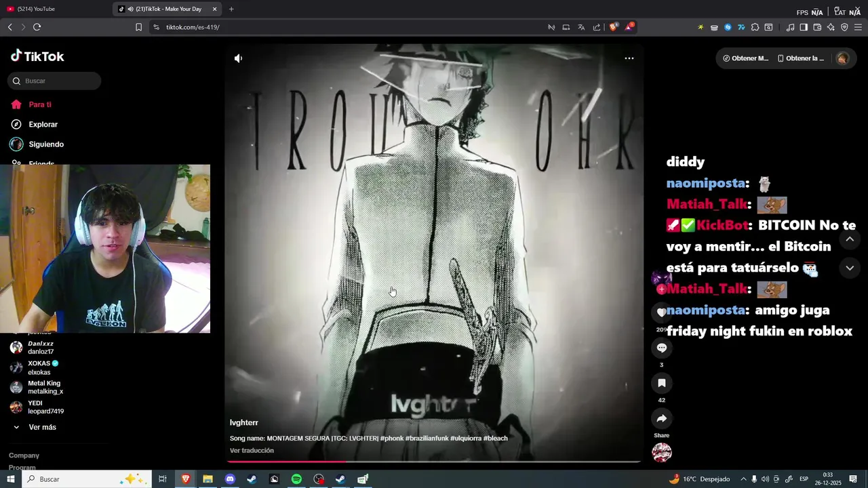The width and height of the screenshot is (868, 488).
Task: Go back in browser history
Action: coord(9,27)
